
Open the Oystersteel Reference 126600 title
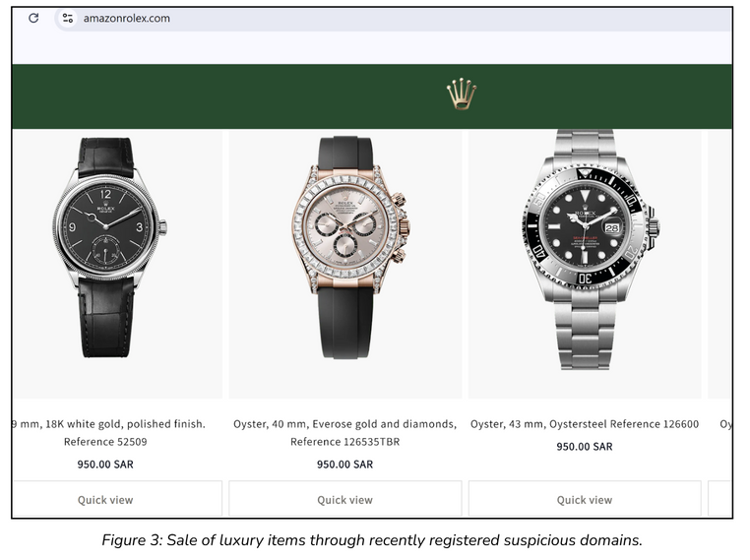(585, 424)
